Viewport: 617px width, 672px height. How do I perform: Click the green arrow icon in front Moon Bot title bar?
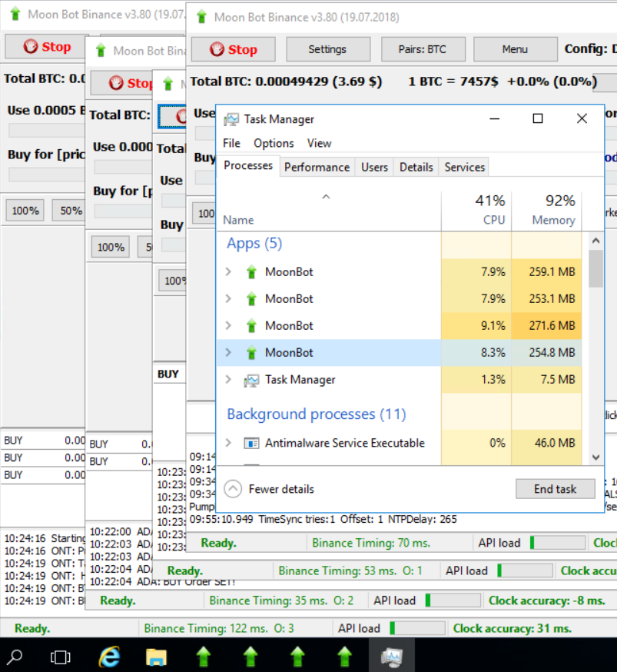click(201, 17)
